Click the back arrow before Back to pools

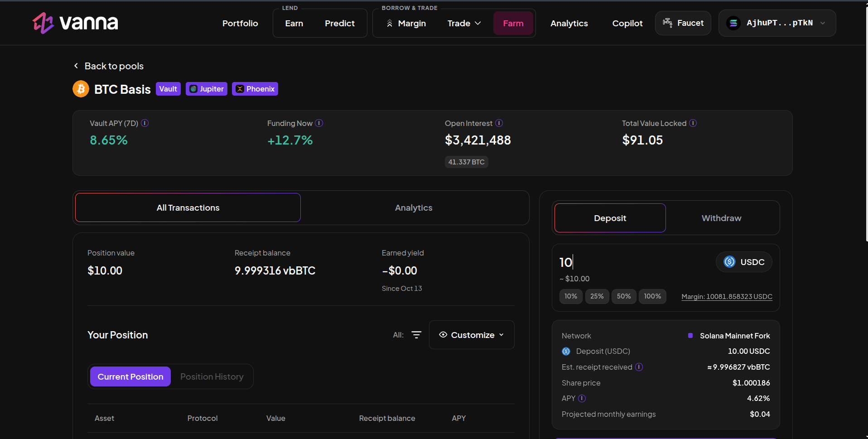(x=76, y=66)
